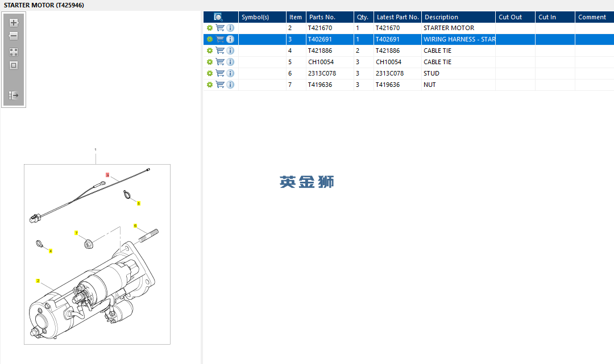Click callout 2 on the starter motor diagram

tap(38, 281)
